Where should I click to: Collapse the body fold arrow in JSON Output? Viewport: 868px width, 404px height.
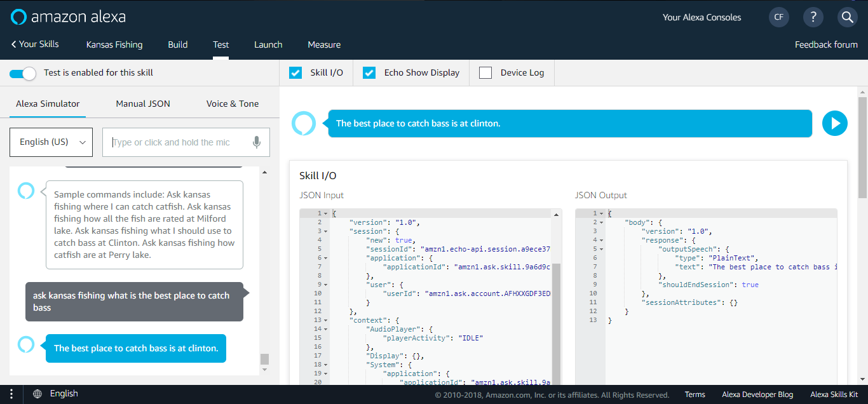pos(601,222)
